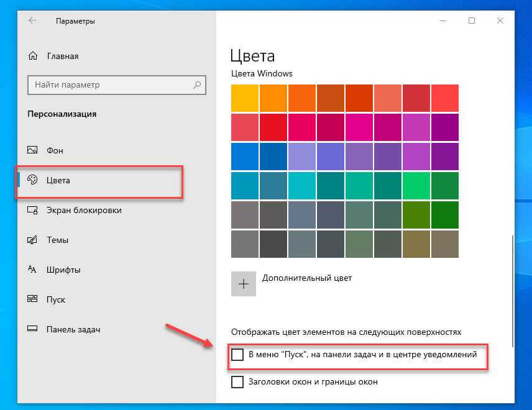Select the yellow-orange swatch in top-left

[245, 98]
